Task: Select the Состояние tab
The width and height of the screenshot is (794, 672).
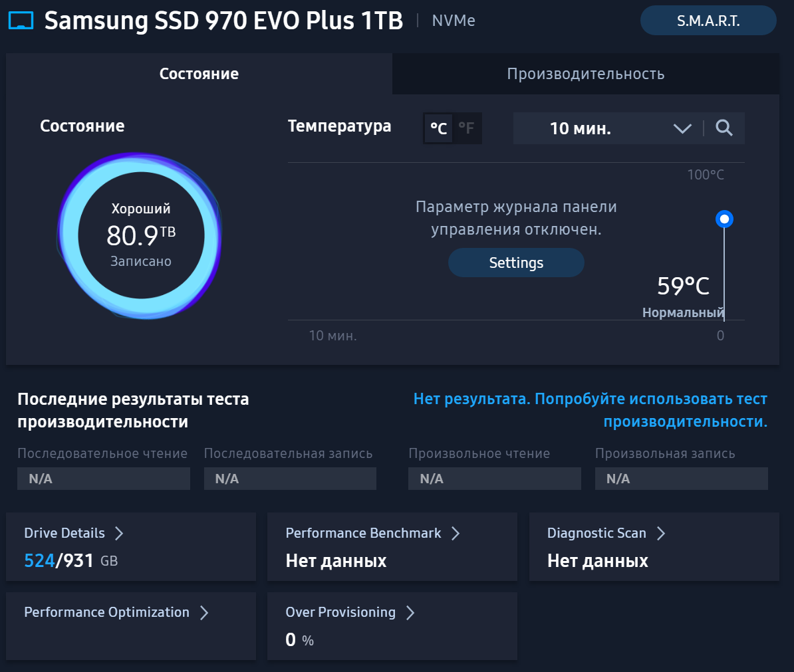Action: pos(199,74)
